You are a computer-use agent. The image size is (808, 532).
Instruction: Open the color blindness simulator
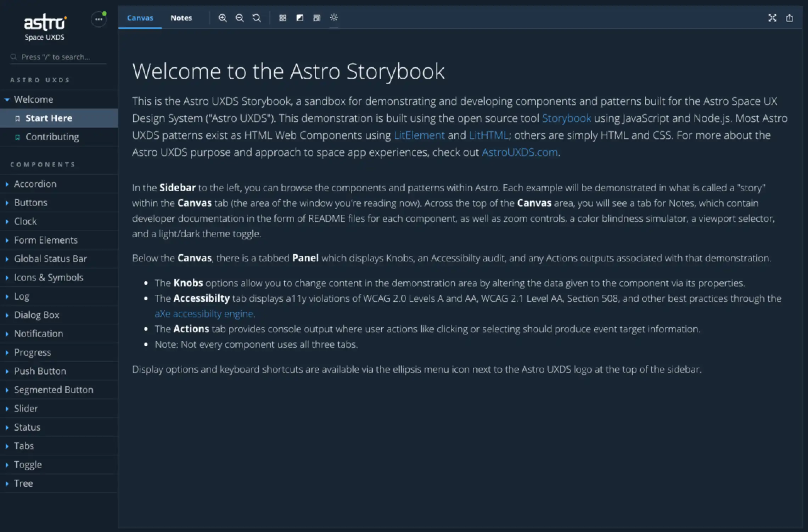pos(300,18)
